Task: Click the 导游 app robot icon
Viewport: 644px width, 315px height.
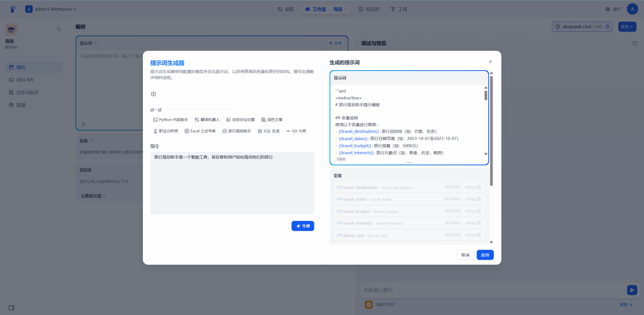Action: pyautogui.click(x=11, y=29)
